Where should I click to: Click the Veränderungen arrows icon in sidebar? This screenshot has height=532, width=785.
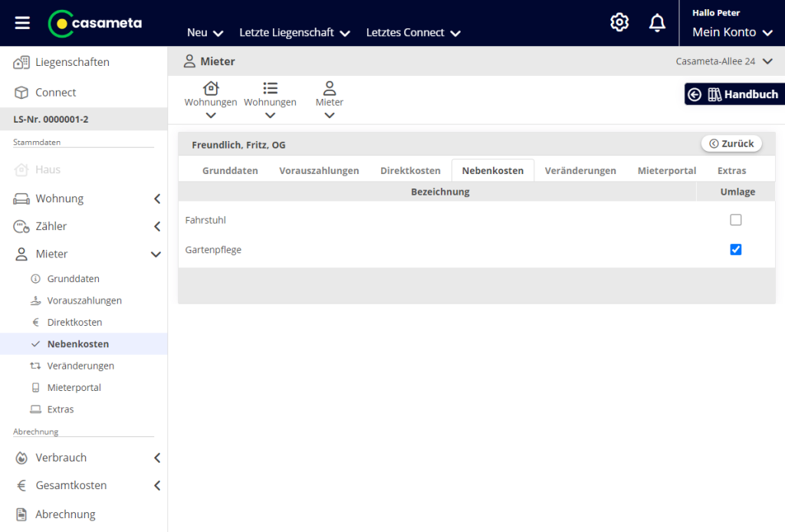point(35,366)
